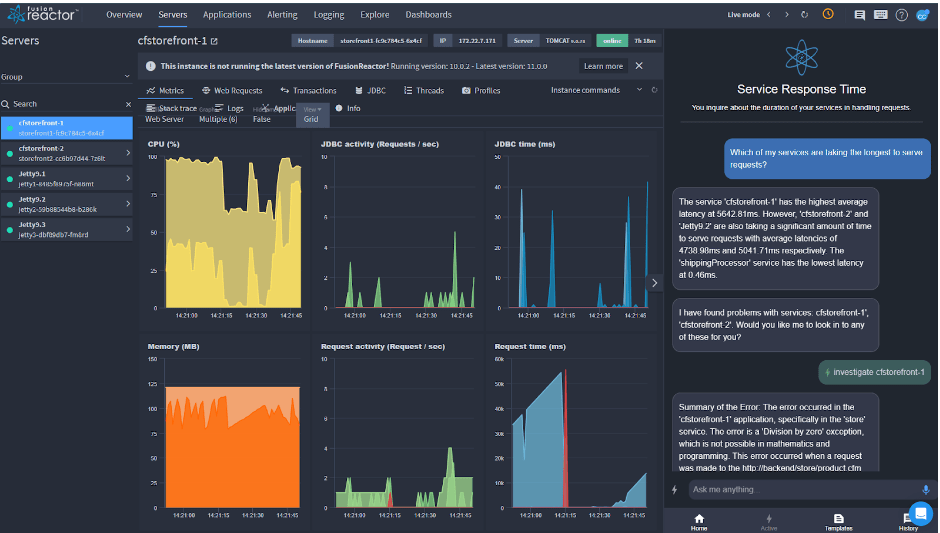Open the Stack trace sub-tab
Screen dimensions: 940x533
(171, 109)
